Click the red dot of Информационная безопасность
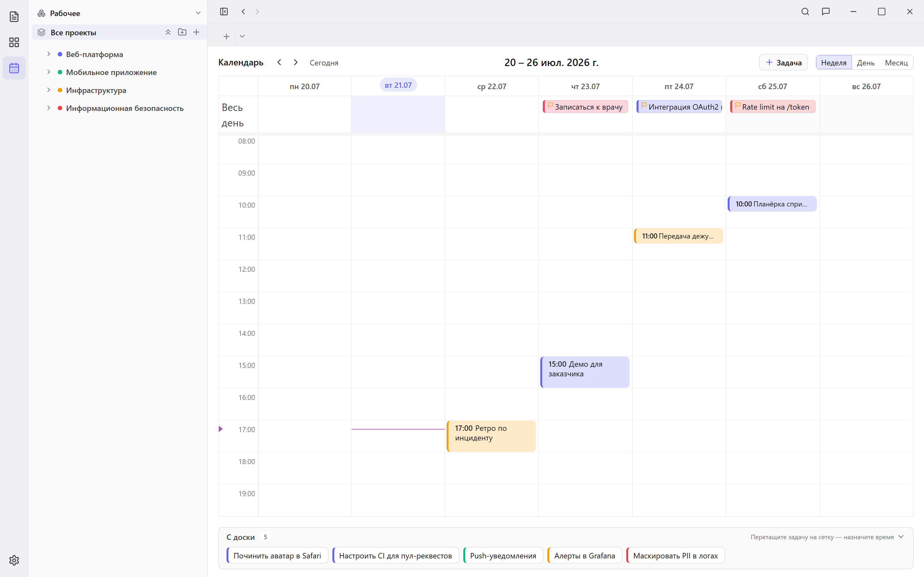Screen dimensions: 924x577 pos(60,108)
